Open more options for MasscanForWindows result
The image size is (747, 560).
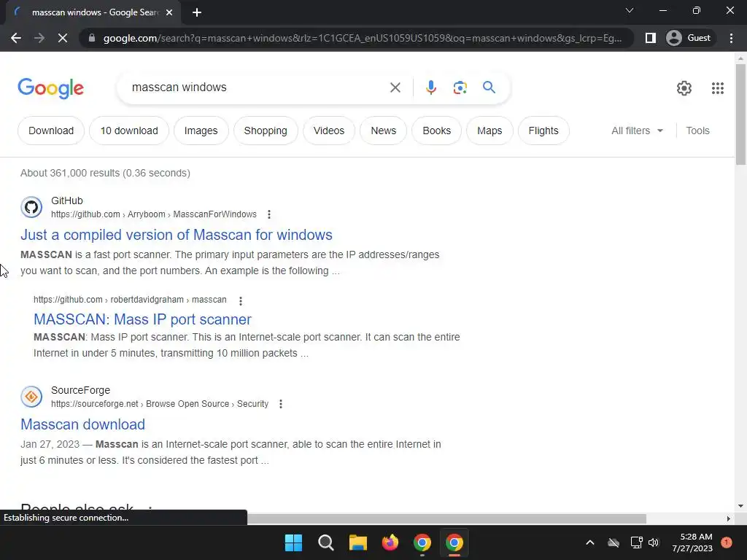[x=269, y=214]
